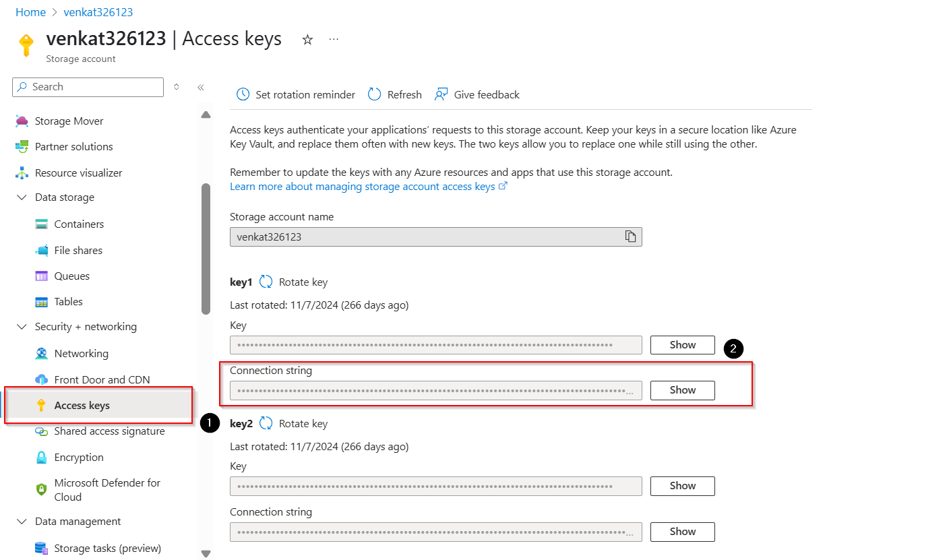The width and height of the screenshot is (949, 560).
Task: Click the Tables icon
Action: pos(42,302)
